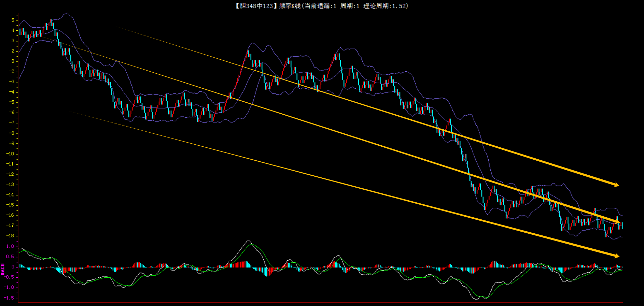Image resolution: width=644 pixels, height=306 pixels.
Task: Click the top yellow trendline arrowhead
Action: point(616,185)
